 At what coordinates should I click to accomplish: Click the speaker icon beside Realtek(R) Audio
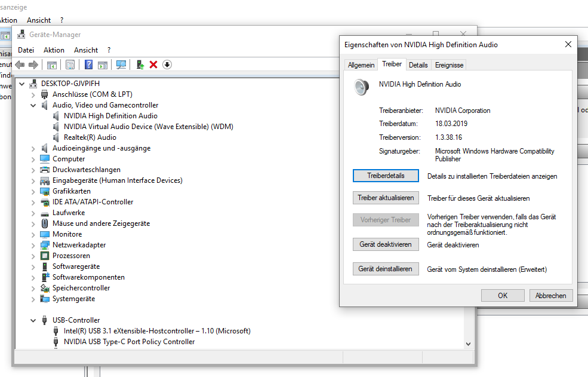pos(56,137)
